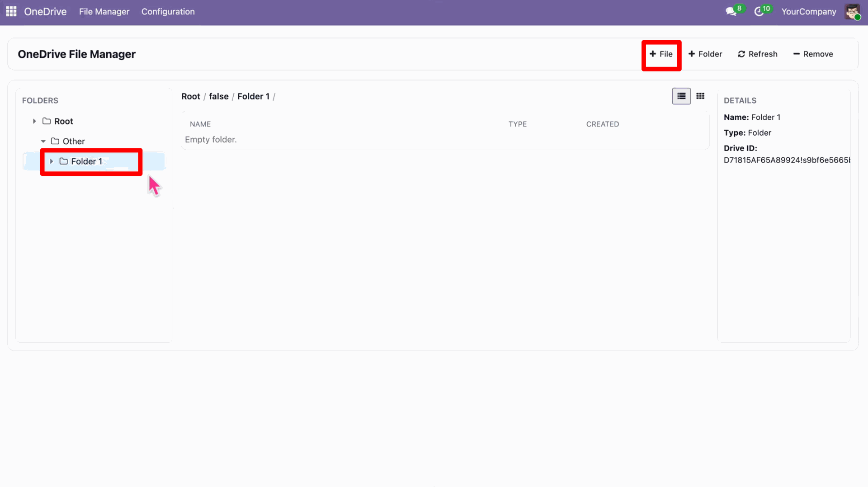This screenshot has width=868, height=487.
Task: Sort by the CREATED column header
Action: tap(603, 124)
